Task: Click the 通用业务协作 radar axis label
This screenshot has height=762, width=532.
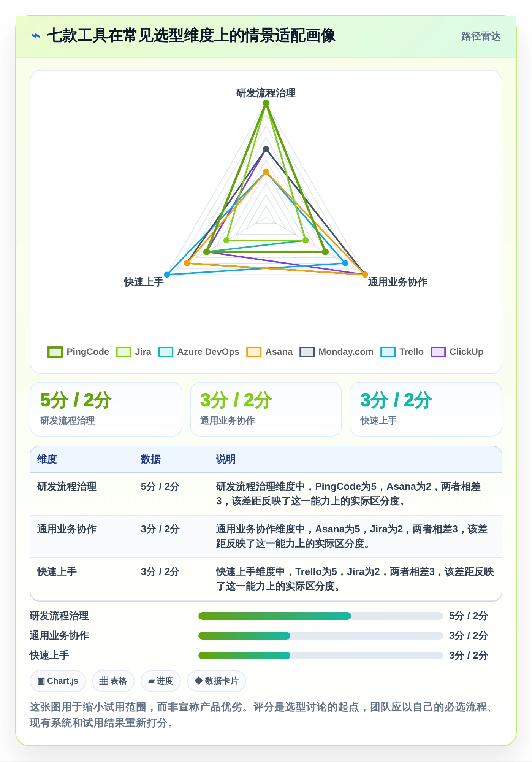Action: [398, 282]
